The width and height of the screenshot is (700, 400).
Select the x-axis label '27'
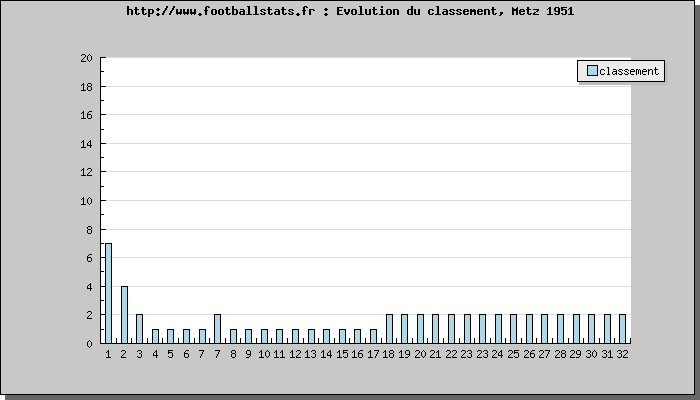click(x=545, y=354)
